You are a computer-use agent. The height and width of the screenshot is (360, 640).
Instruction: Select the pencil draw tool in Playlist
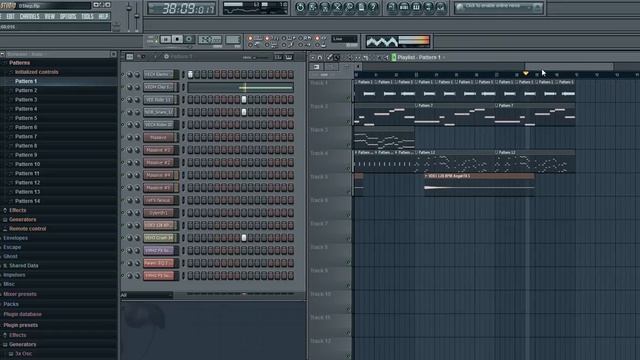329,58
